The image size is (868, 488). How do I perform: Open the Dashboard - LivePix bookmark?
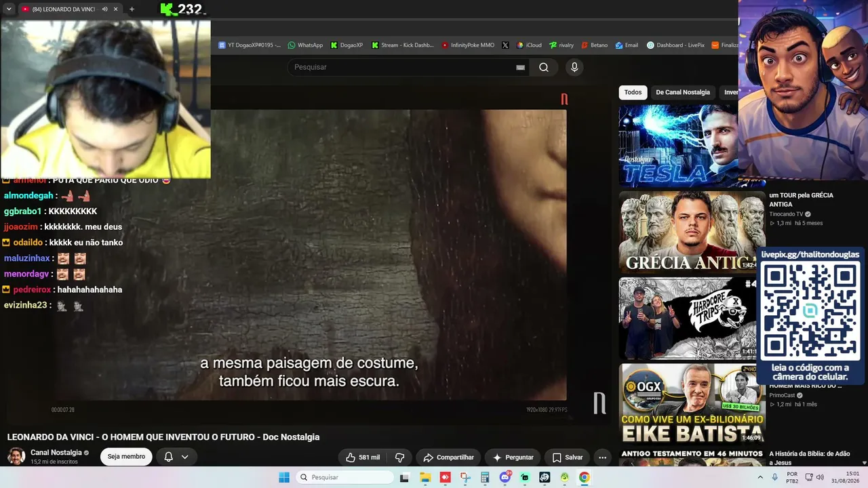tap(676, 45)
